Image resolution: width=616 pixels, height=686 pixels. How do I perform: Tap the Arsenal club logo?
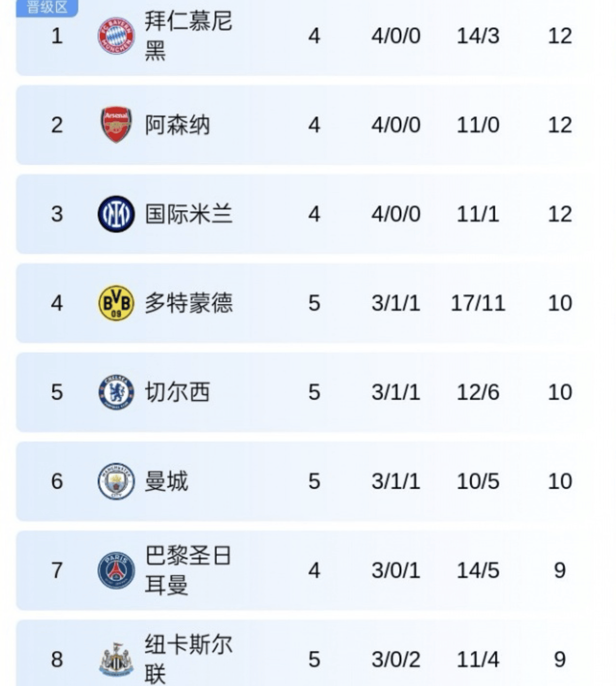[116, 125]
